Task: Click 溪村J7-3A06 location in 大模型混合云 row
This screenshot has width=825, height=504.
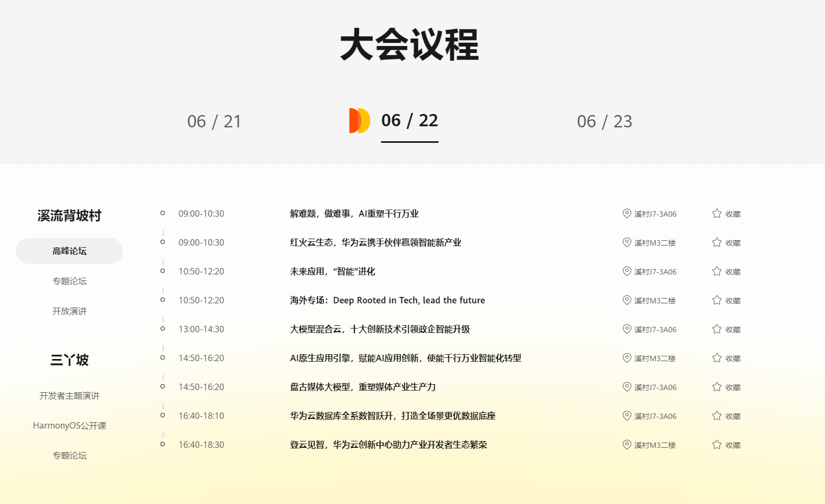Action: coord(655,330)
